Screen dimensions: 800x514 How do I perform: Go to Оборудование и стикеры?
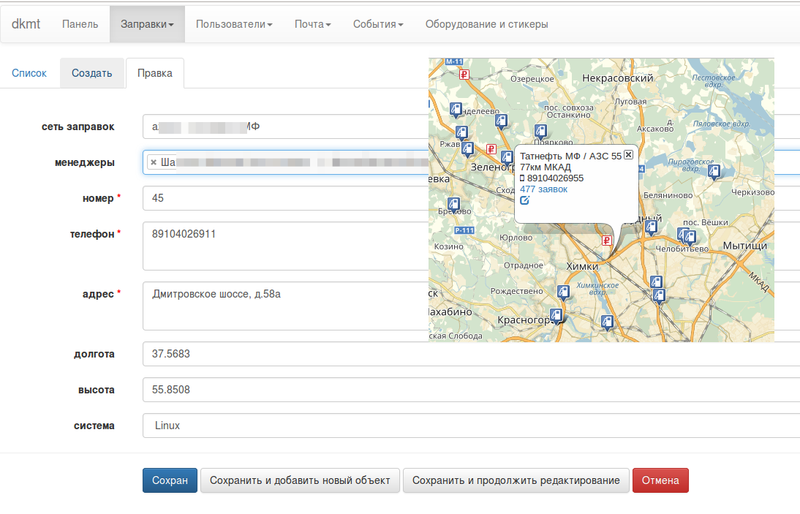486,24
